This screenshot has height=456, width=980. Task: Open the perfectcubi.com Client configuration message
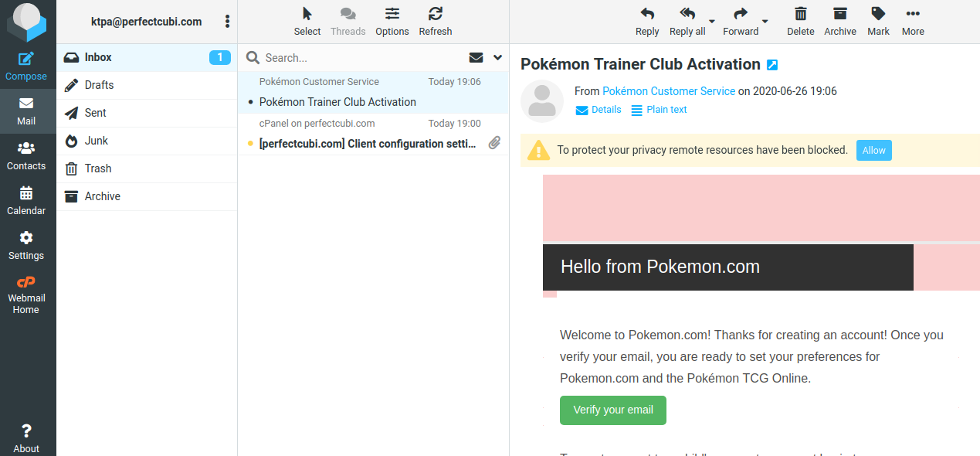tap(373, 134)
